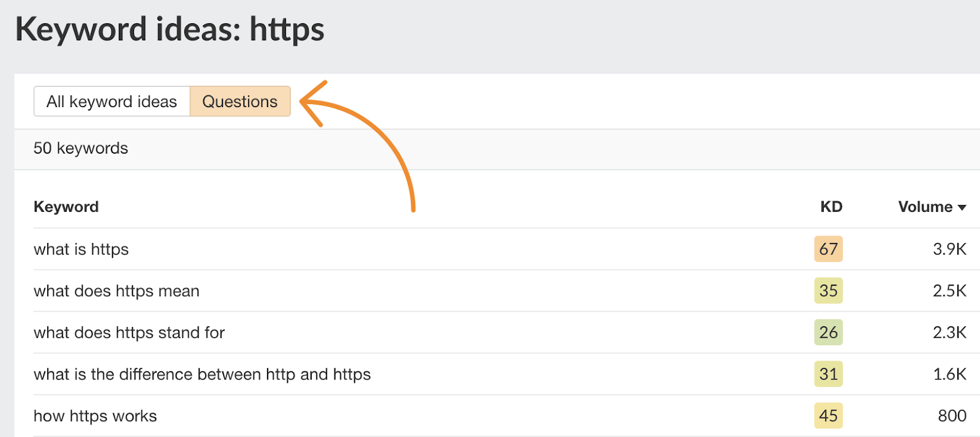The width and height of the screenshot is (980, 437).
Task: Select the KD 67 difficulty badge
Action: pos(828,249)
